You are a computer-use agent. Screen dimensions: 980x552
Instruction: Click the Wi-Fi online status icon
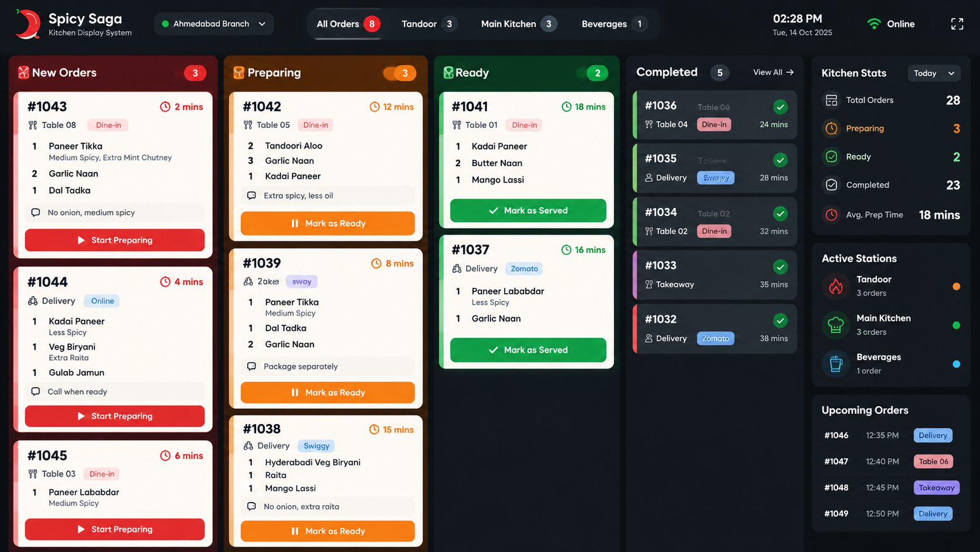click(874, 24)
